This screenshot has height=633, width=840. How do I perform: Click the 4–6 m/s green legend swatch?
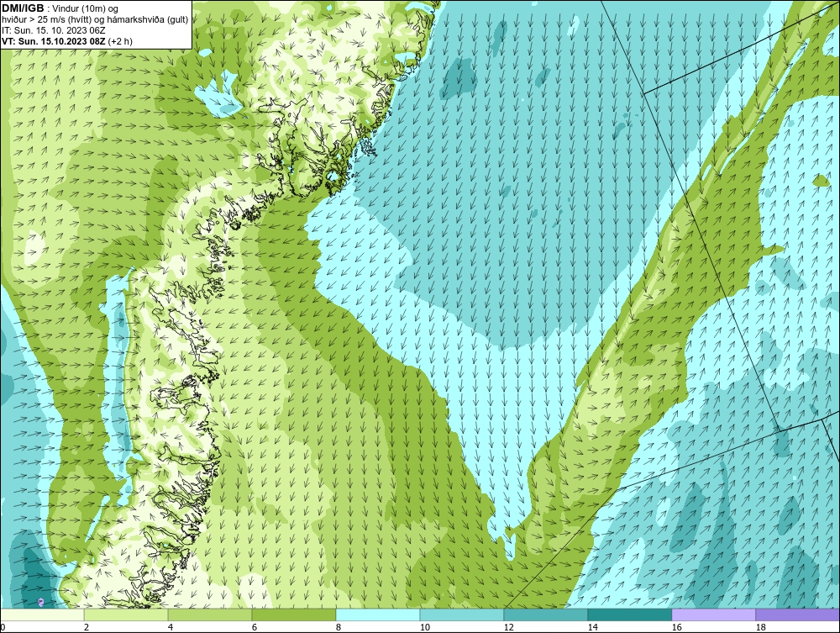(x=210, y=615)
